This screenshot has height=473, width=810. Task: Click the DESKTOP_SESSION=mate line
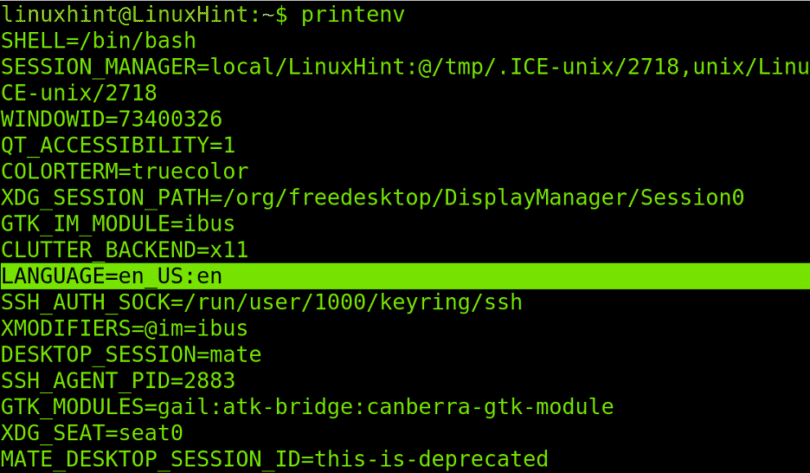[x=131, y=355]
